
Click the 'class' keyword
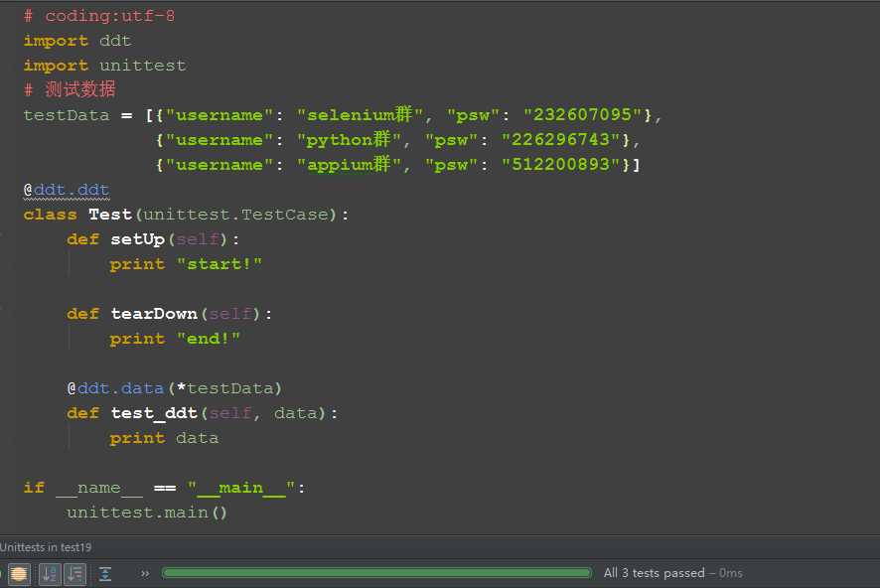[50, 215]
